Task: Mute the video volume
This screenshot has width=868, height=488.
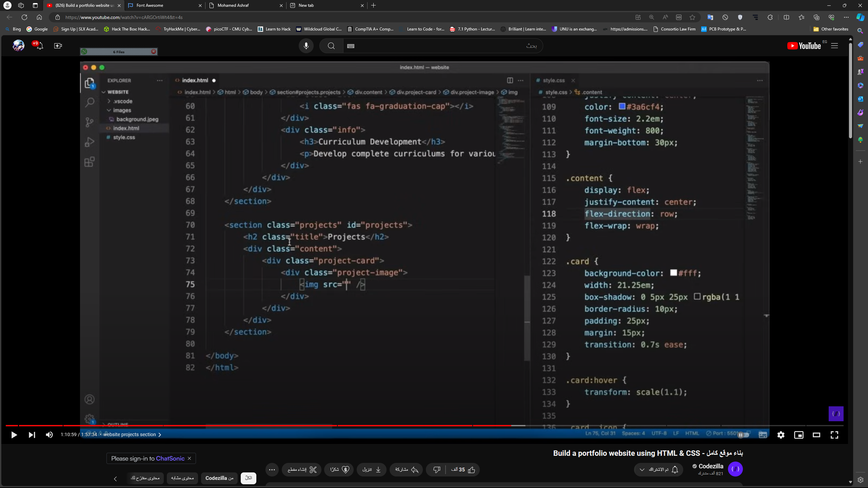Action: coord(50,435)
